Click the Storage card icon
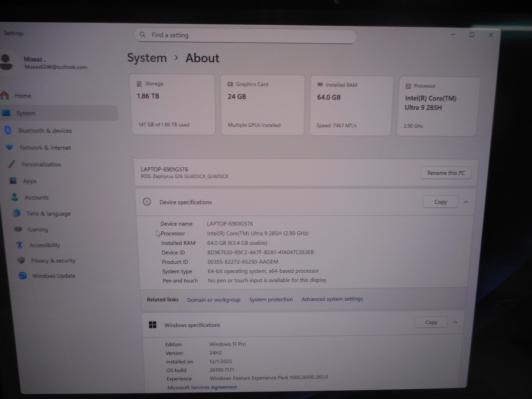This screenshot has height=399, width=532. pos(139,84)
